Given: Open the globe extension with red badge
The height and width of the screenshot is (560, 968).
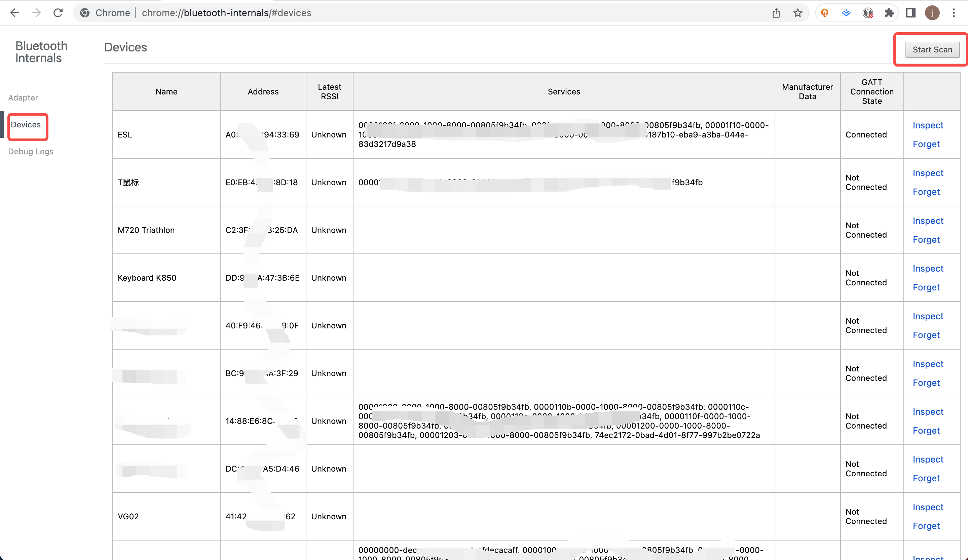Looking at the screenshot, I should tap(868, 13).
